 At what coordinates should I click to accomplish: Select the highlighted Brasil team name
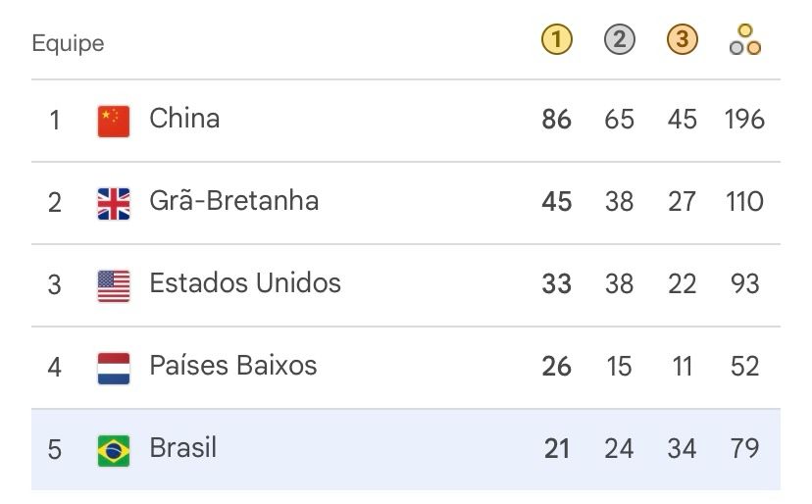tap(182, 448)
